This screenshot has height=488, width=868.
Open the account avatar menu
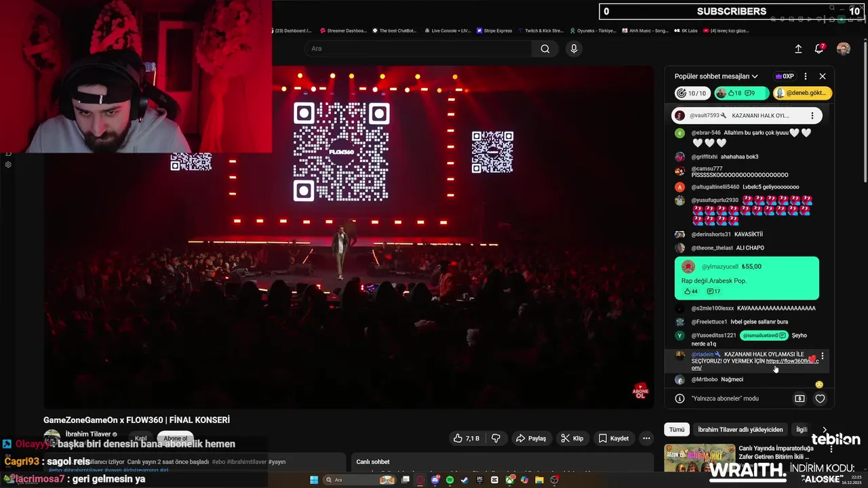click(844, 49)
